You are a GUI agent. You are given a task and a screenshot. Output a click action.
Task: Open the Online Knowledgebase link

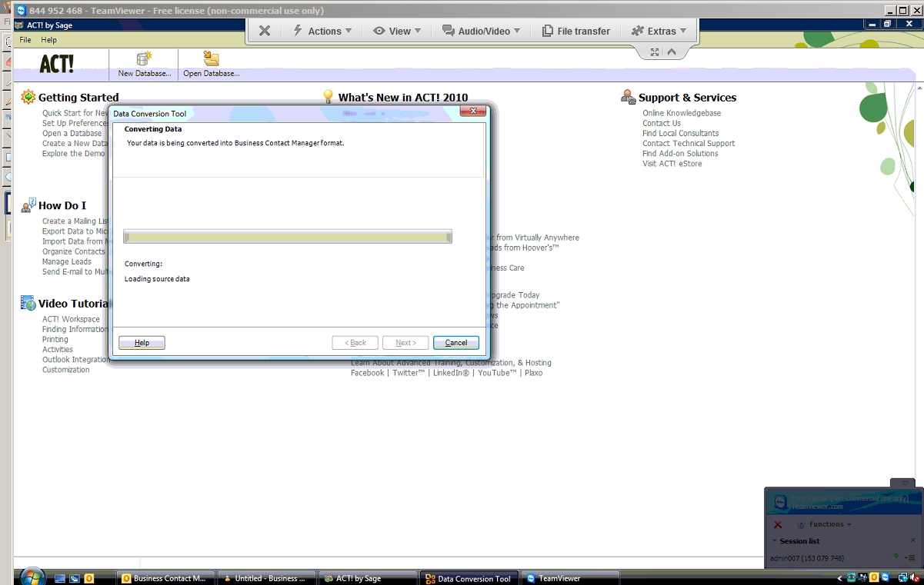[682, 113]
